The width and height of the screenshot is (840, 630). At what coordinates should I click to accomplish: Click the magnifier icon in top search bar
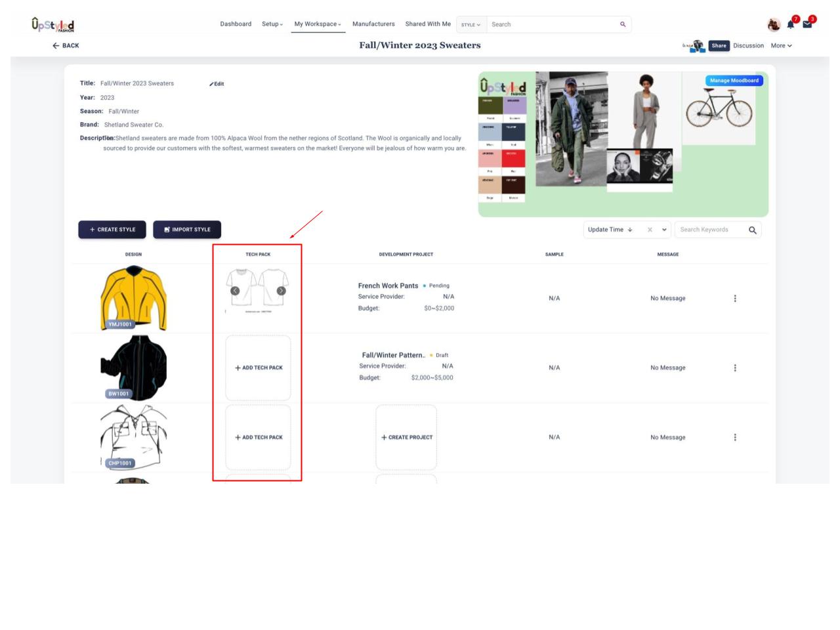pos(623,24)
